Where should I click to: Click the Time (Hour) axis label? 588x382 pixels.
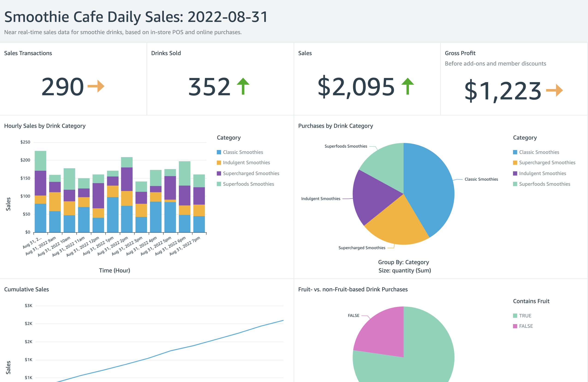pos(115,270)
